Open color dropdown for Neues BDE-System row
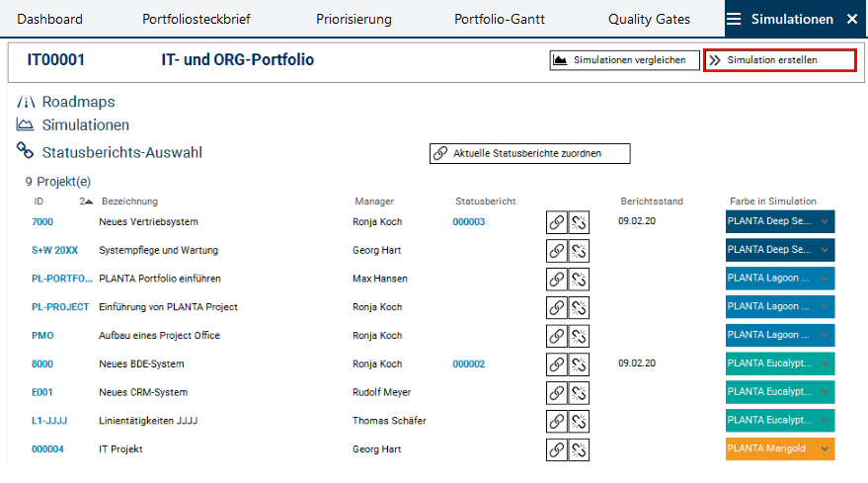Image resolution: width=868 pixels, height=483 pixels. coord(826,364)
